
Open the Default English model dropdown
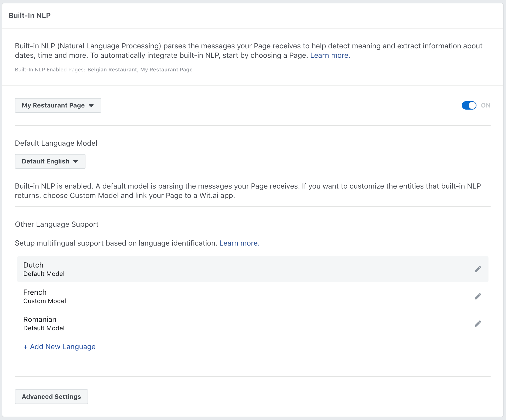coord(50,161)
